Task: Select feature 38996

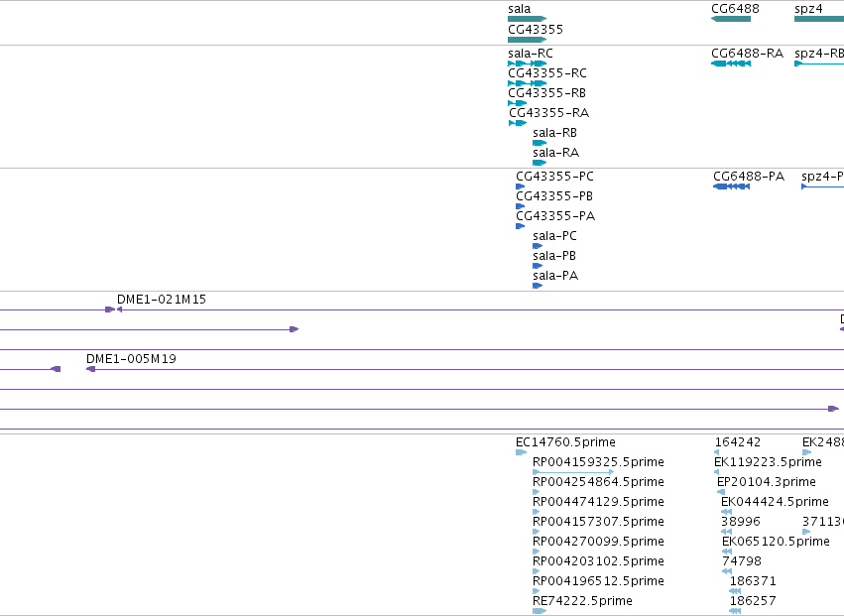Action: click(726, 532)
